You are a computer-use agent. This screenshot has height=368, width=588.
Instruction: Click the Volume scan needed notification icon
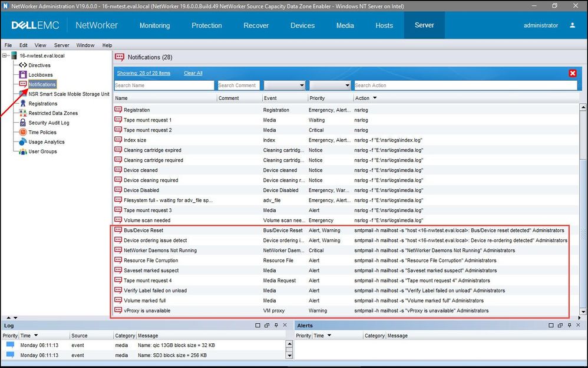[118, 220]
